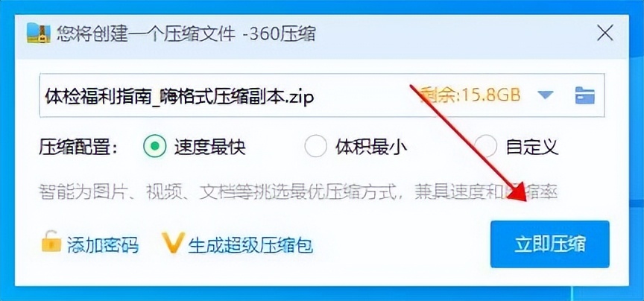This screenshot has width=644, height=301.
Task: Start compression with 立即压缩 button
Action: pyautogui.click(x=550, y=244)
